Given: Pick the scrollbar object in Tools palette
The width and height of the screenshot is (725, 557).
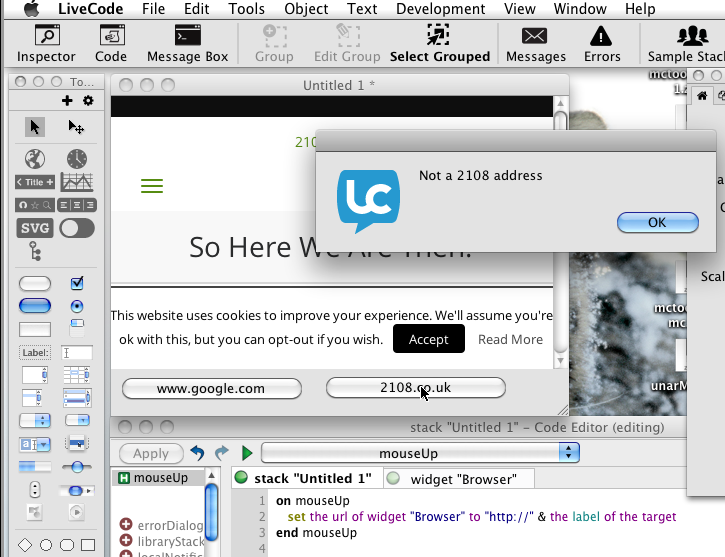Looking at the screenshot, I should click(x=77, y=490).
